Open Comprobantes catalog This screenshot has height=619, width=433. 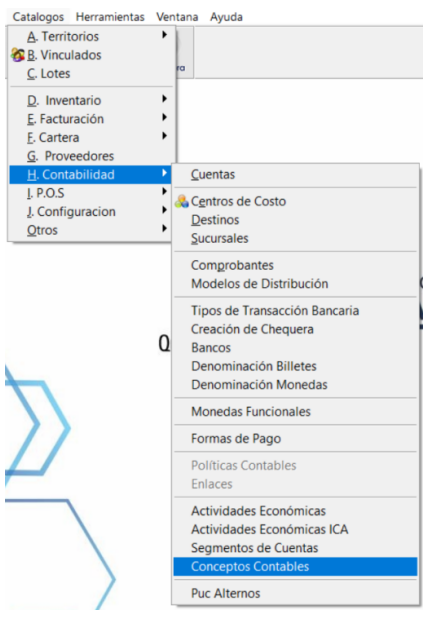pos(295,265)
